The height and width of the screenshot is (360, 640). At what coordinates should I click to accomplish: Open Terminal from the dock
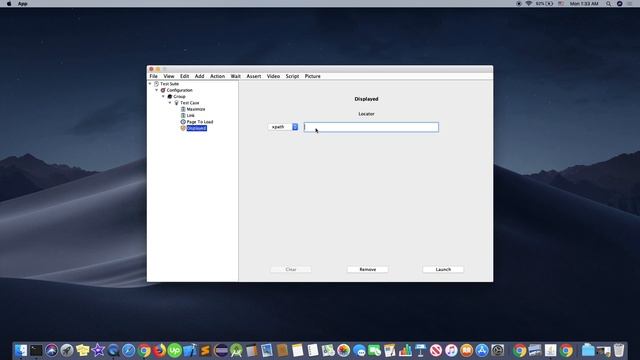click(36, 350)
